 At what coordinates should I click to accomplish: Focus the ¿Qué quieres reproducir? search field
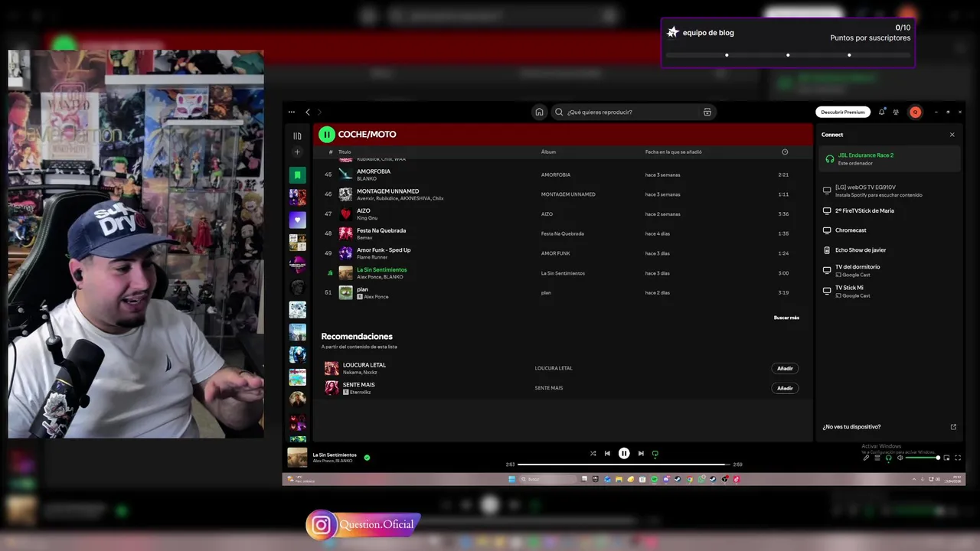coord(633,112)
